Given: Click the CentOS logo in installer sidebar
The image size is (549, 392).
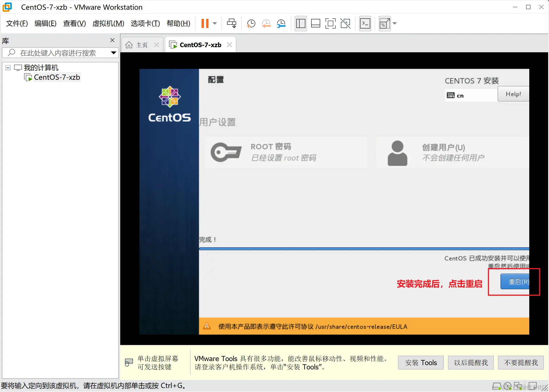Looking at the screenshot, I should point(170,104).
